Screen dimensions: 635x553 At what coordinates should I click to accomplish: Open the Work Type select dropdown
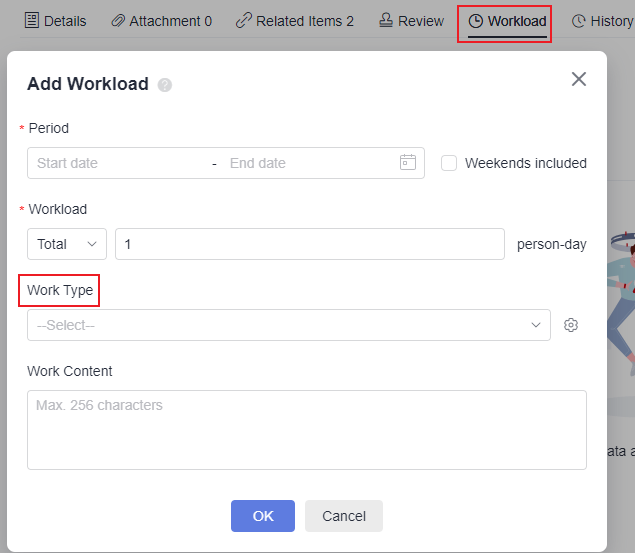click(x=288, y=325)
